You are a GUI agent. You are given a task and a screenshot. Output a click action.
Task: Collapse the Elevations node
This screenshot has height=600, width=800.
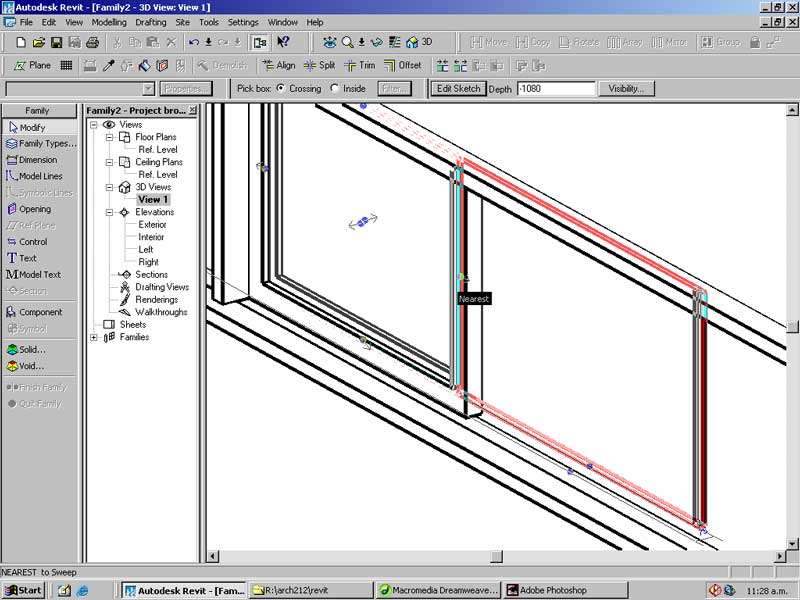[x=109, y=212]
